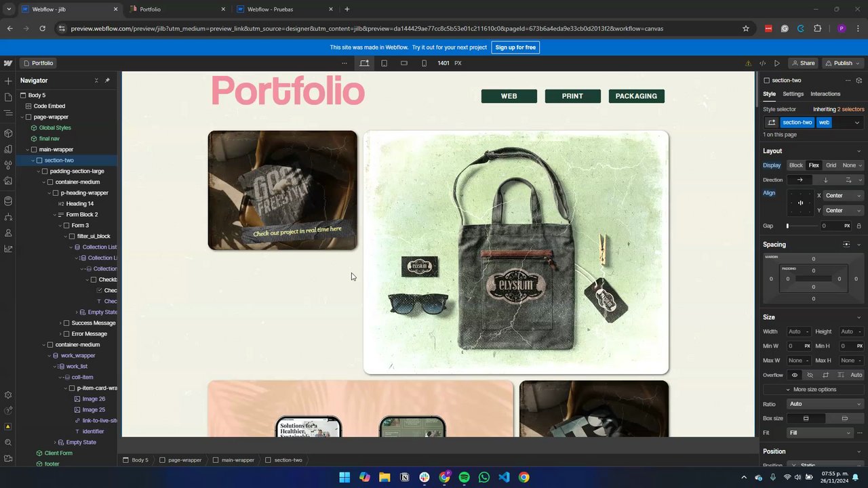Screen dimensions: 868x488
Task: Open the Ratio Auto dropdown
Action: (x=825, y=404)
